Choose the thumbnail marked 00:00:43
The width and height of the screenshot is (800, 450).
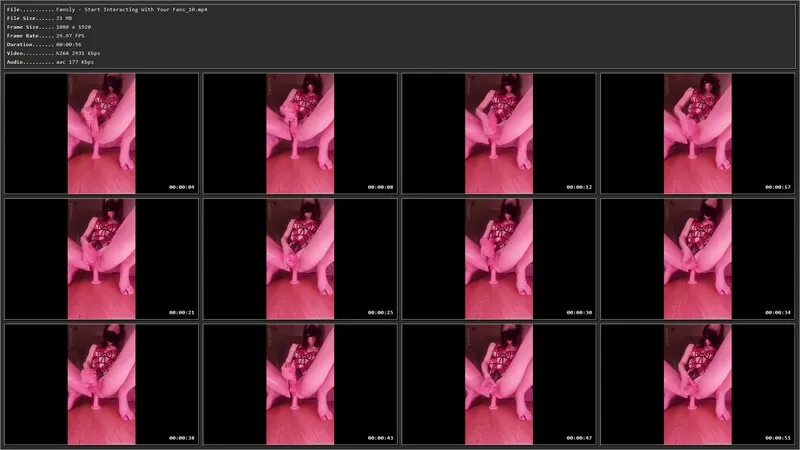point(300,384)
